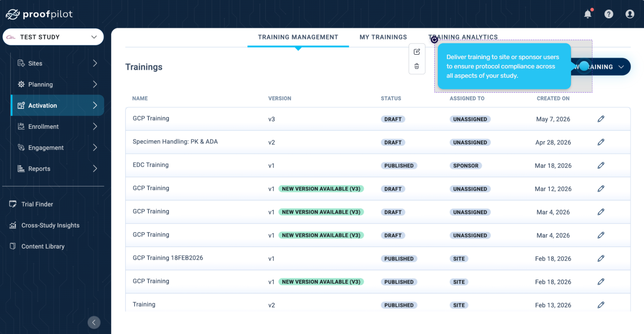Click the Feb 13, 2026 date
Image resolution: width=644 pixels, height=334 pixels.
[x=553, y=305]
